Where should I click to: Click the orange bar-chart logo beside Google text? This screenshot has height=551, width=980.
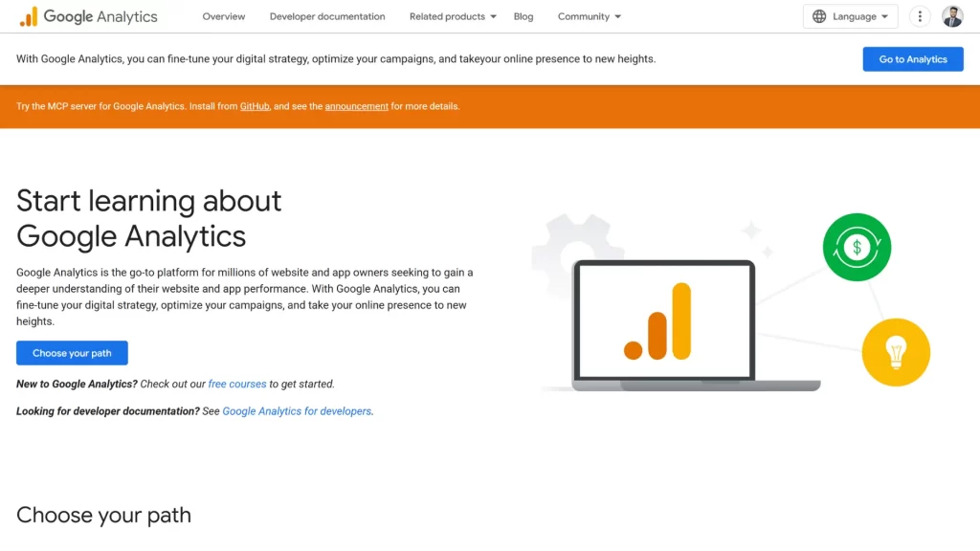click(x=29, y=15)
